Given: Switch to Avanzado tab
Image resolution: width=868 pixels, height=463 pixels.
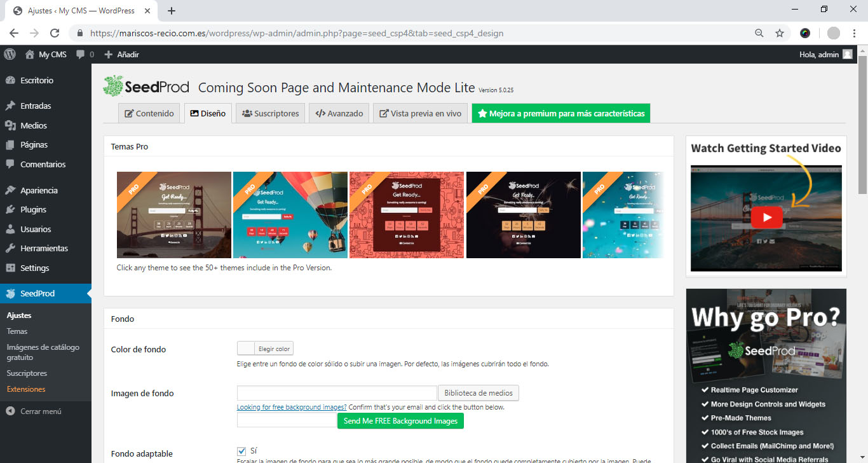Looking at the screenshot, I should (x=339, y=113).
